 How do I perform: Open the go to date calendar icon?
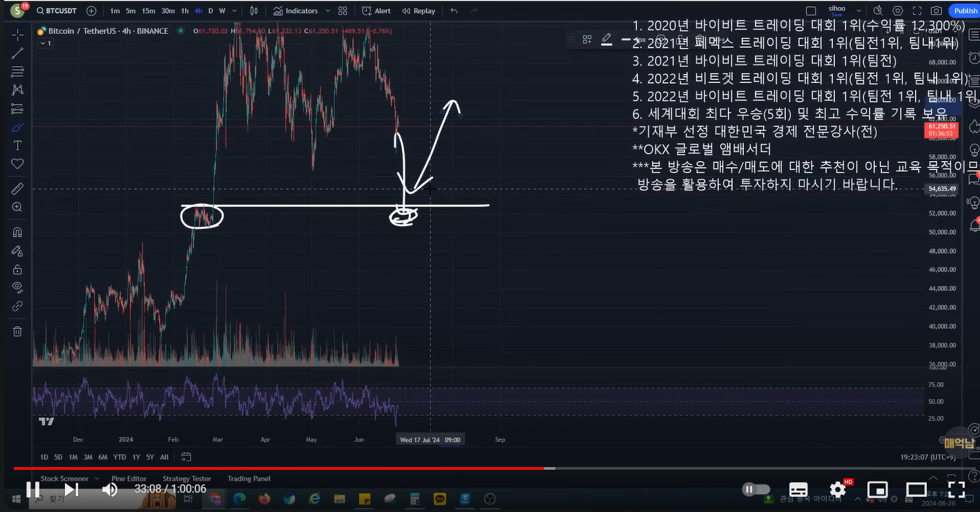(x=186, y=457)
